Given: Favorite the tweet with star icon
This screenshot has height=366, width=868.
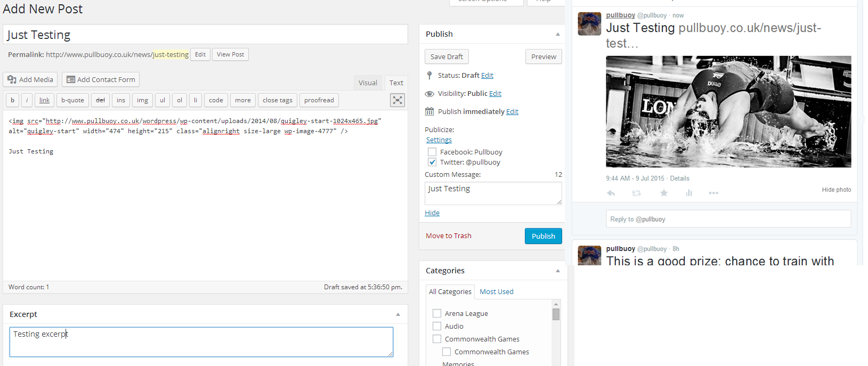Looking at the screenshot, I should tap(664, 193).
